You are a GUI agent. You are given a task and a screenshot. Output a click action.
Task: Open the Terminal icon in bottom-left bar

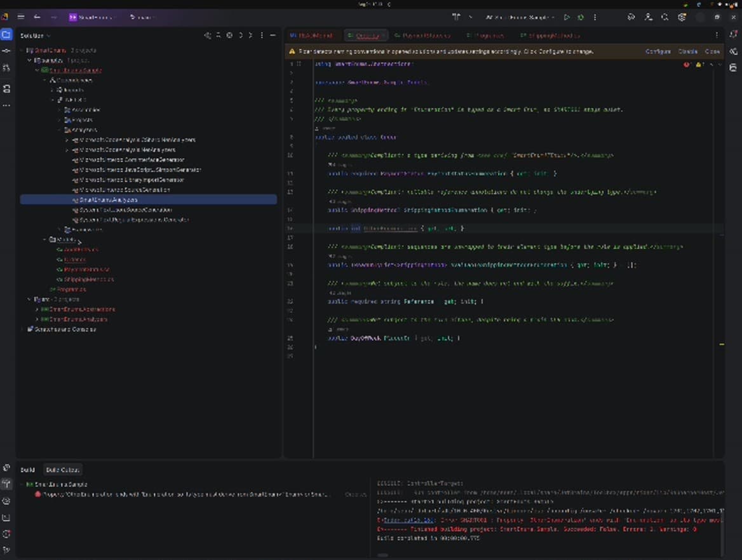tap(6, 517)
